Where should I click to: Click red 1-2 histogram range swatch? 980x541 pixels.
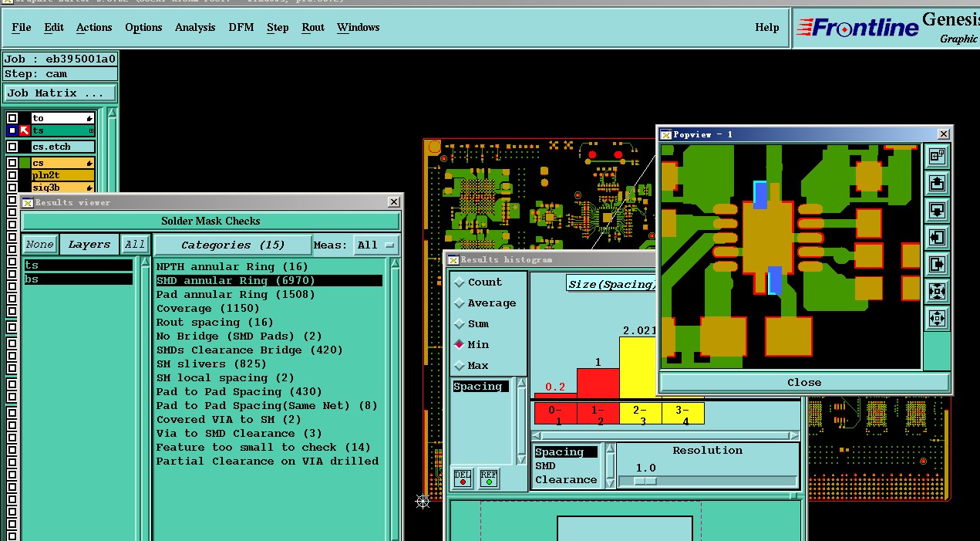[598, 413]
